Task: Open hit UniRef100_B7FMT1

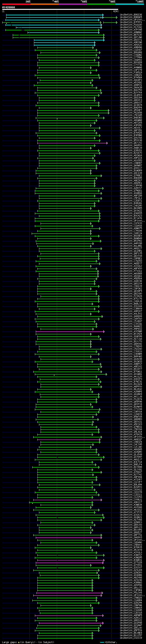Action: click(x=131, y=22)
